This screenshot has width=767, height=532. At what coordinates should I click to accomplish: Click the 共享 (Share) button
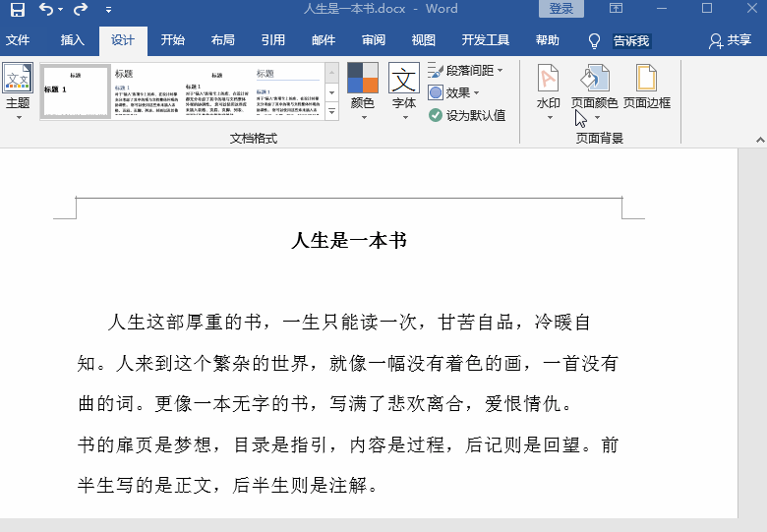(x=730, y=41)
